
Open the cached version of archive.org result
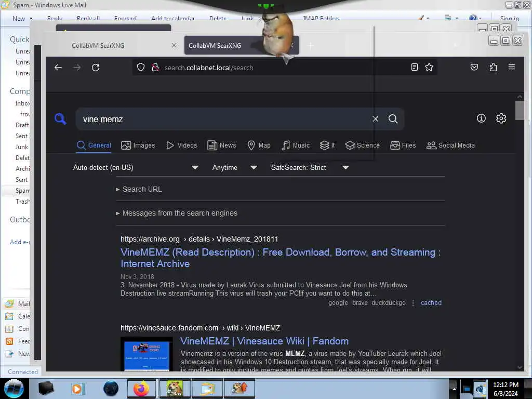point(431,303)
